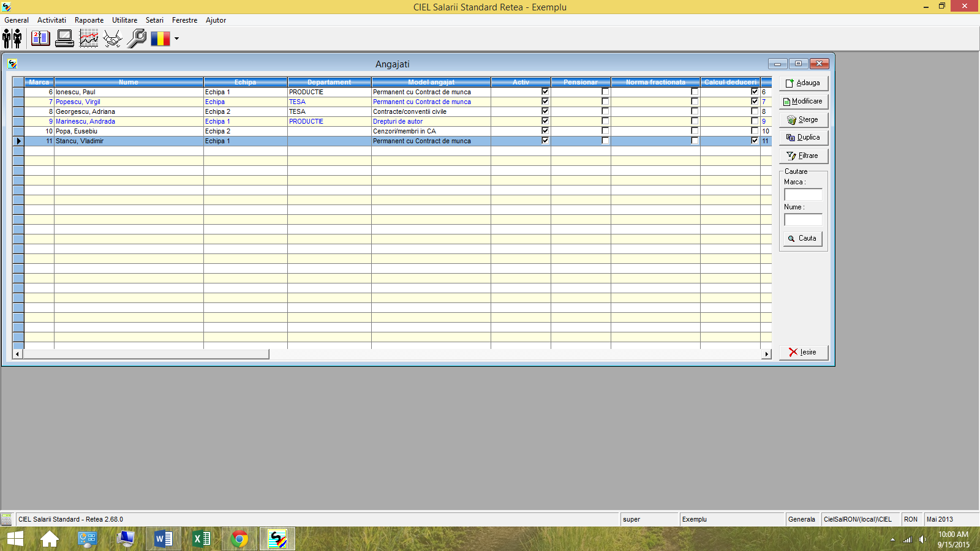Click the laptop computer toolbar icon
This screenshot has height=551, width=980.
click(x=64, y=39)
